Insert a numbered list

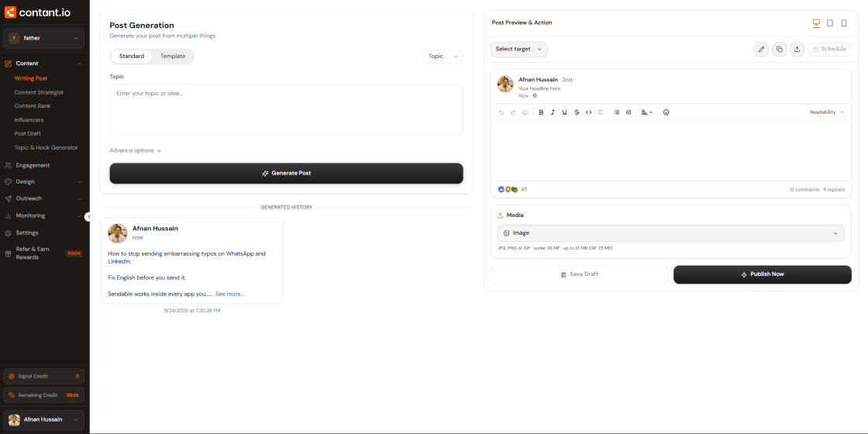[629, 112]
